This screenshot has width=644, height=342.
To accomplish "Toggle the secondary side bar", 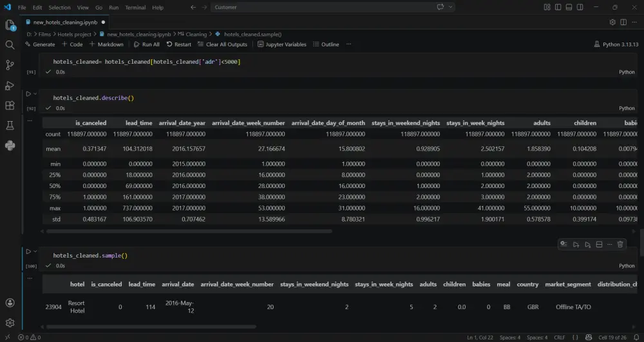I will pyautogui.click(x=580, y=7).
